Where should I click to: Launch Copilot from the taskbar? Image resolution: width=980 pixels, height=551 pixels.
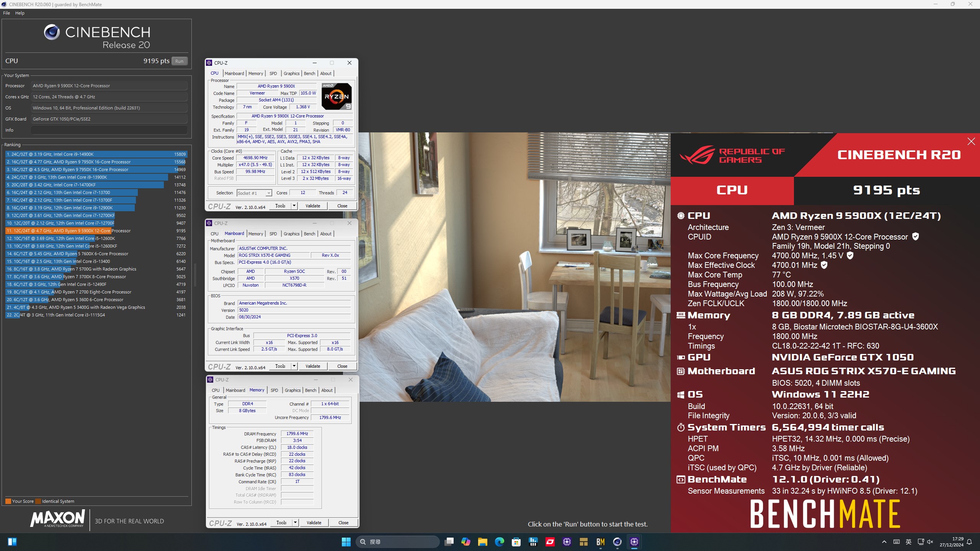click(x=465, y=542)
